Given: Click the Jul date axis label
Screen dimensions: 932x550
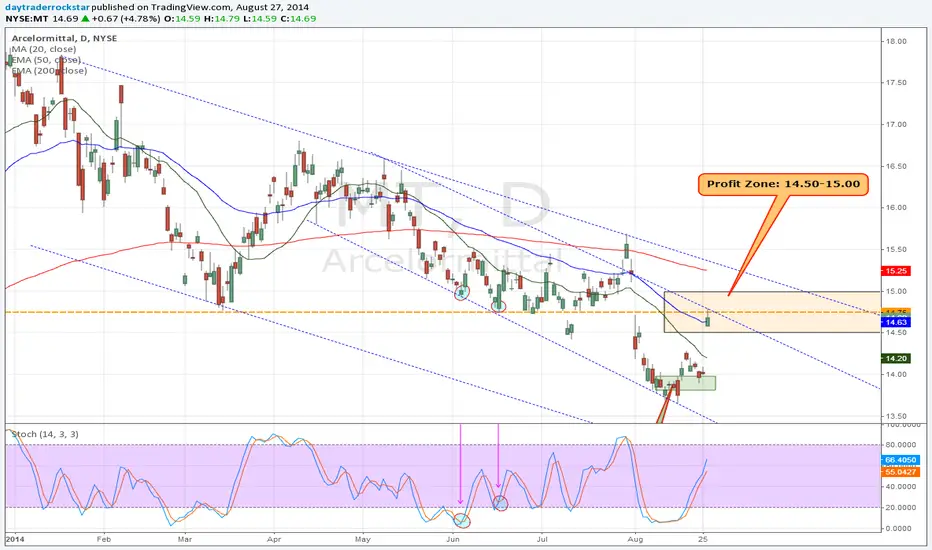Looking at the screenshot, I should [541, 539].
